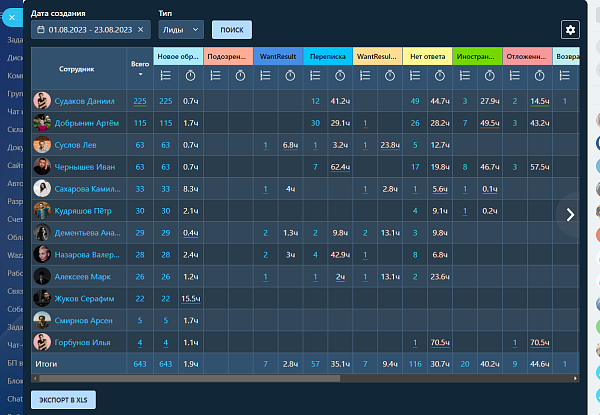Click the calendar icon in date field

pos(40,30)
